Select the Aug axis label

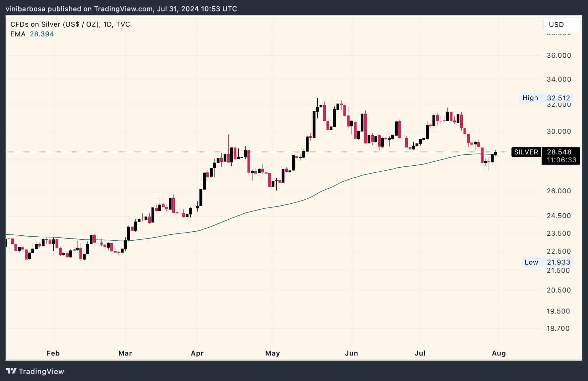(x=499, y=353)
